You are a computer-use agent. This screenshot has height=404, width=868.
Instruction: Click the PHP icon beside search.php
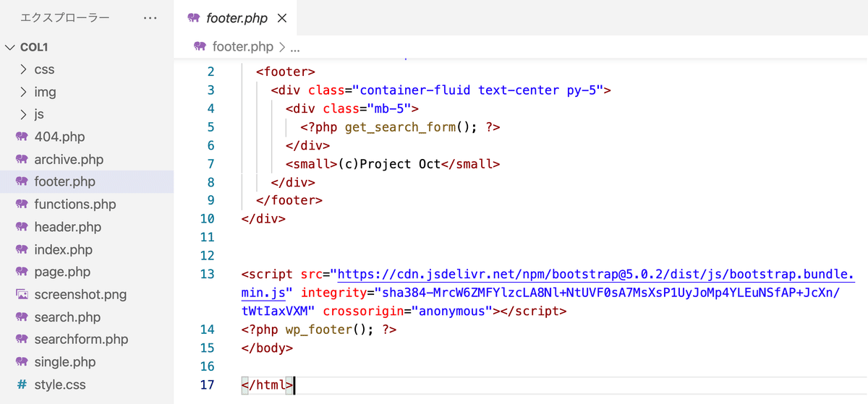click(x=22, y=317)
